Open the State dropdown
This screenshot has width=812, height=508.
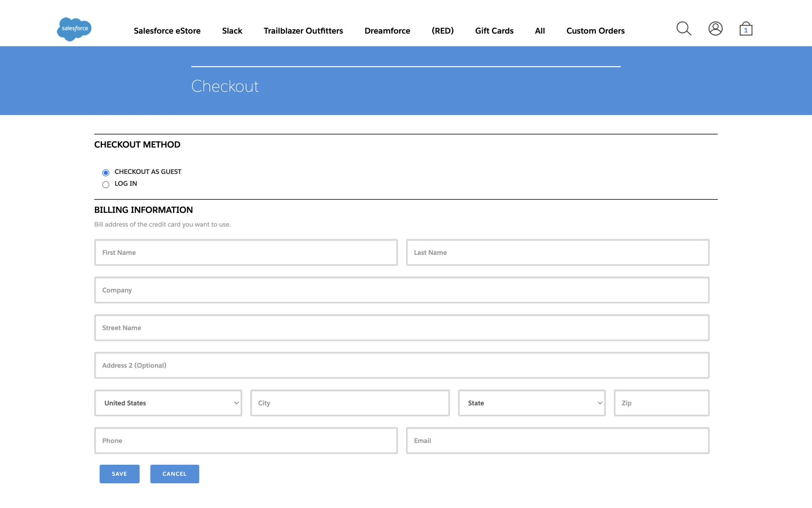532,403
